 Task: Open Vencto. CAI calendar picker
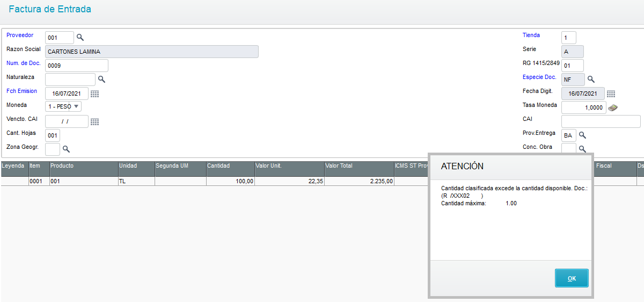pyautogui.click(x=94, y=122)
